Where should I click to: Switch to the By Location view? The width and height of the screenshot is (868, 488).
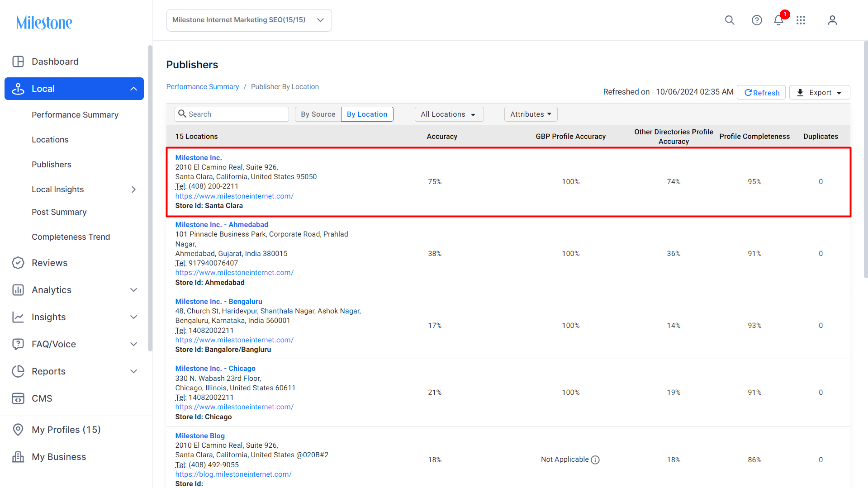pos(367,114)
